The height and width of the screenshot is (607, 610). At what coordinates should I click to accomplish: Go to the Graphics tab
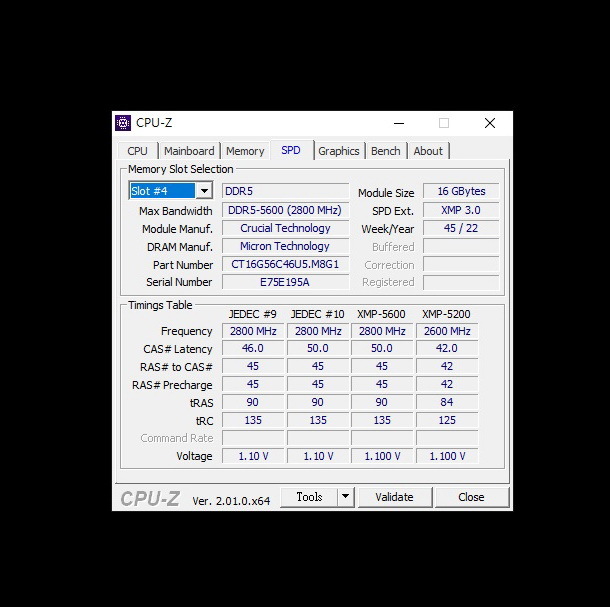pyautogui.click(x=338, y=151)
